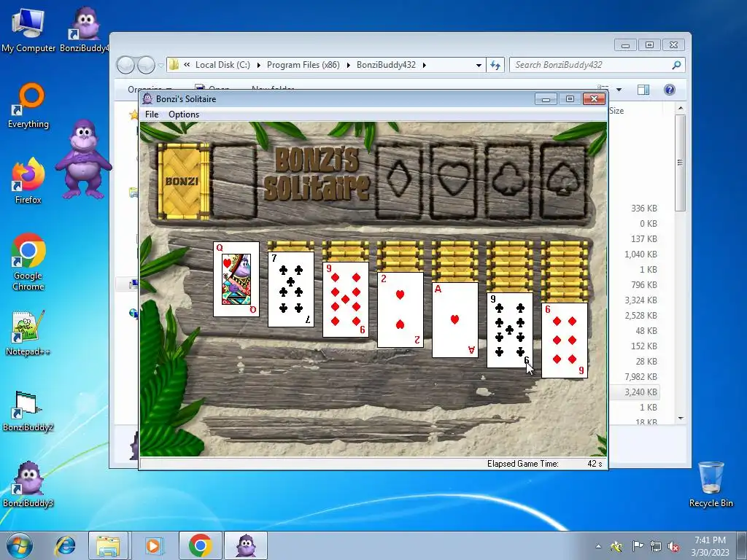Expand the arrow after Local Disk (C:)
747x560 pixels.
259,65
